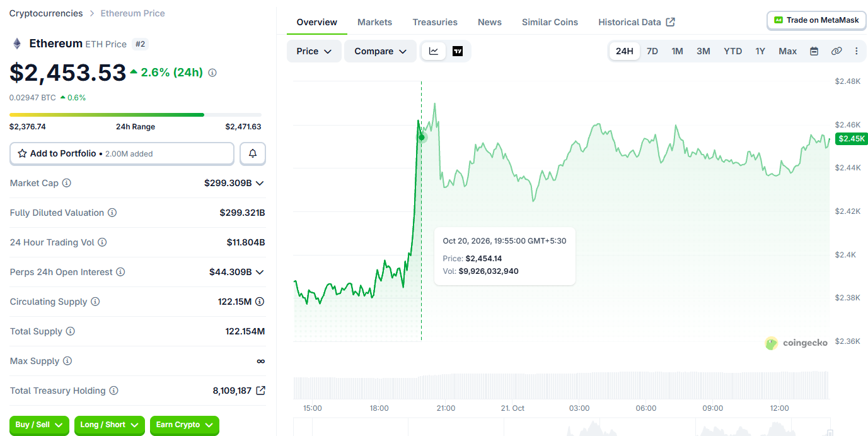This screenshot has width=868, height=436.
Task: Open the Compare dropdown
Action: (x=380, y=51)
